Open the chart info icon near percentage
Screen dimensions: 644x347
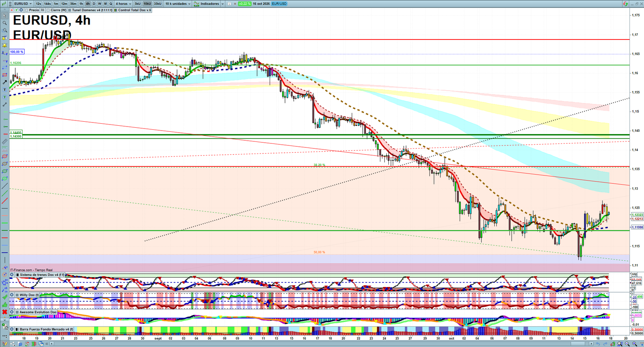(x=229, y=4)
